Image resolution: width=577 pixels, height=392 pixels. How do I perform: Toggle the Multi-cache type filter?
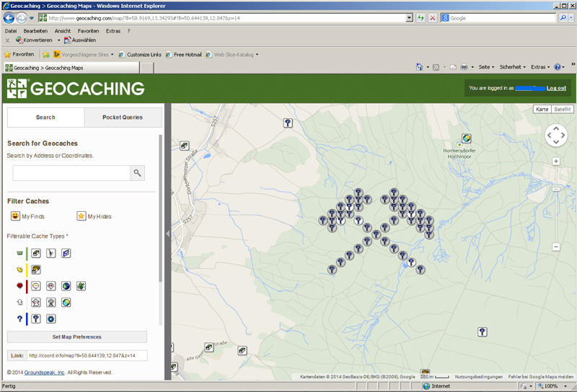(35, 269)
